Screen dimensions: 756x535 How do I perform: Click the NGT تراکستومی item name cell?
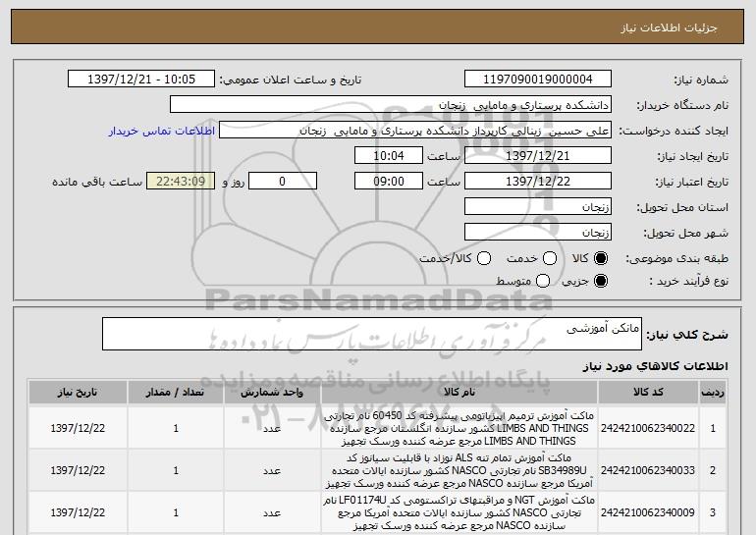(459, 512)
